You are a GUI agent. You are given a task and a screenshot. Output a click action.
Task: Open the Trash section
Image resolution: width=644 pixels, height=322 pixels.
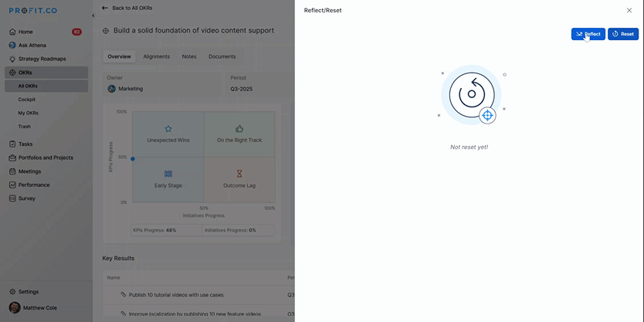coord(24,127)
